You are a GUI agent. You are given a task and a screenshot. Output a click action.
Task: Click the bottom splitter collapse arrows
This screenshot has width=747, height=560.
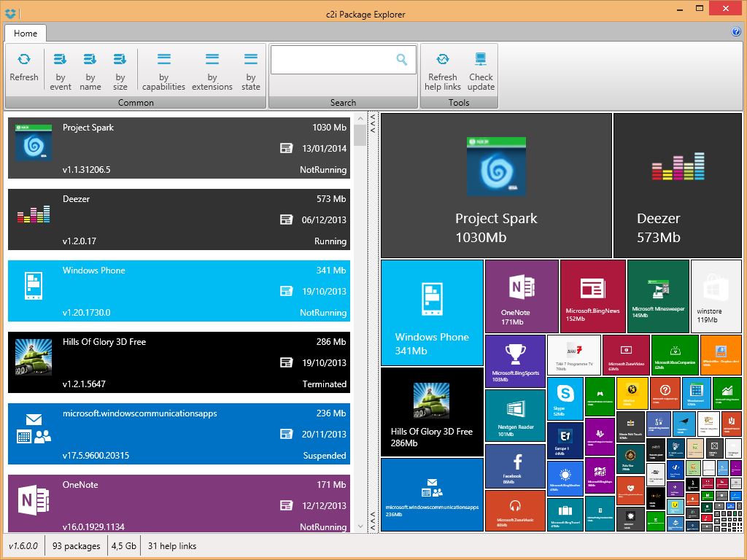373,521
